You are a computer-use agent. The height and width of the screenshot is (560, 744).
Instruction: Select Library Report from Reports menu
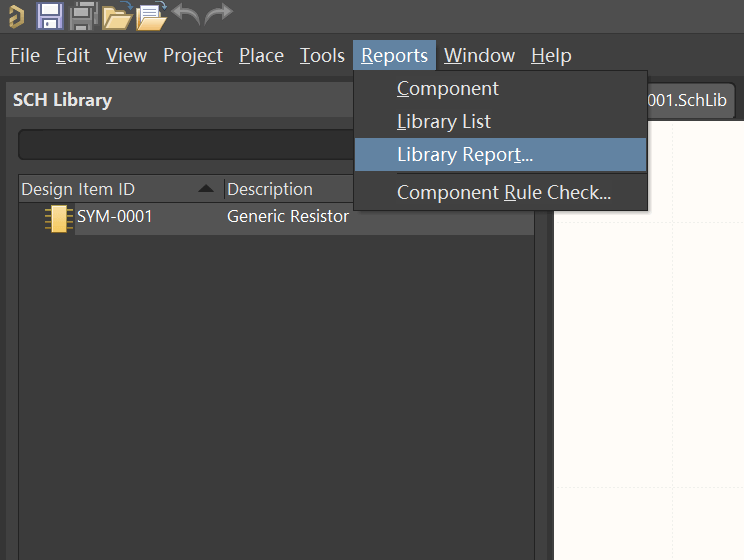click(x=465, y=155)
